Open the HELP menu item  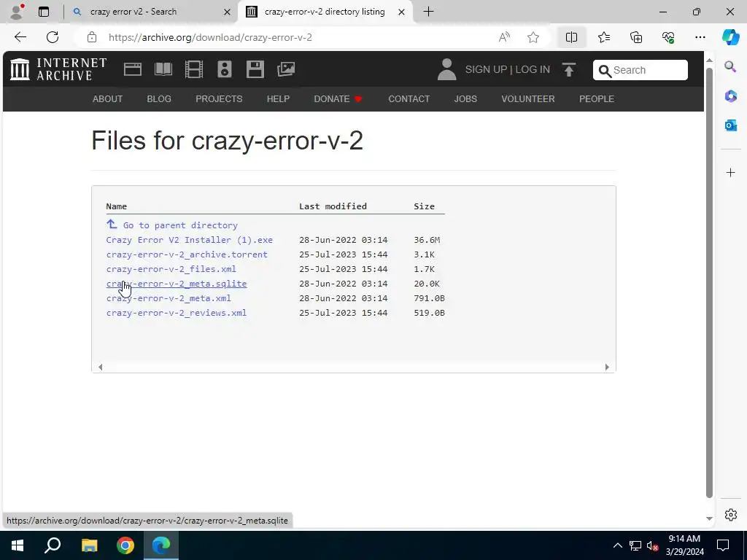[278, 99]
